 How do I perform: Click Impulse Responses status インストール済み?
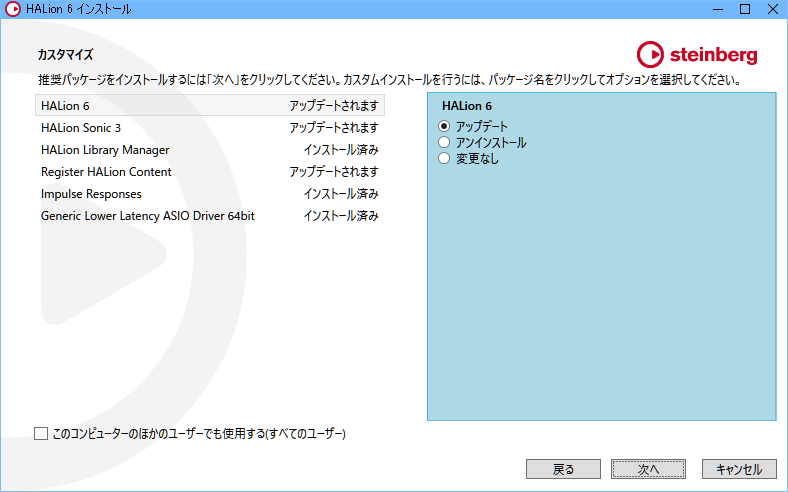pyautogui.click(x=341, y=194)
